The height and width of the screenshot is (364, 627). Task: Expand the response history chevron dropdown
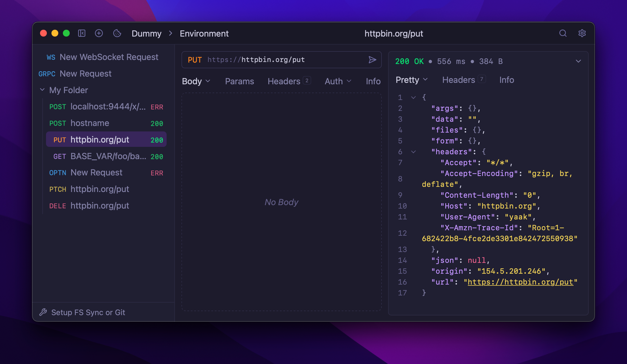(578, 61)
